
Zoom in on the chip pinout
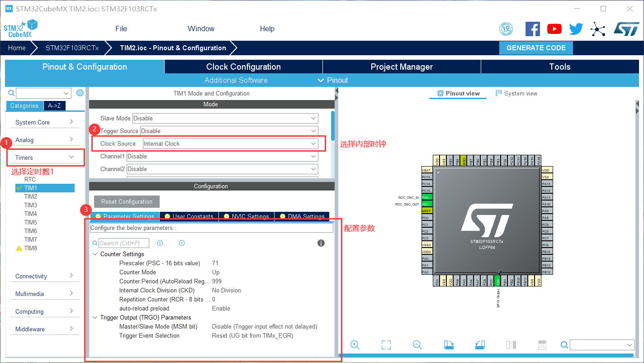point(355,345)
